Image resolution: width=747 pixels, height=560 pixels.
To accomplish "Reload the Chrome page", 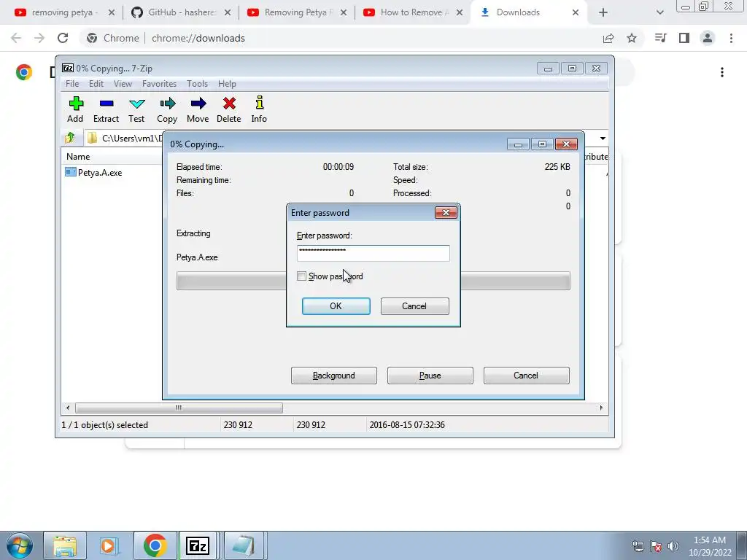I will point(63,38).
